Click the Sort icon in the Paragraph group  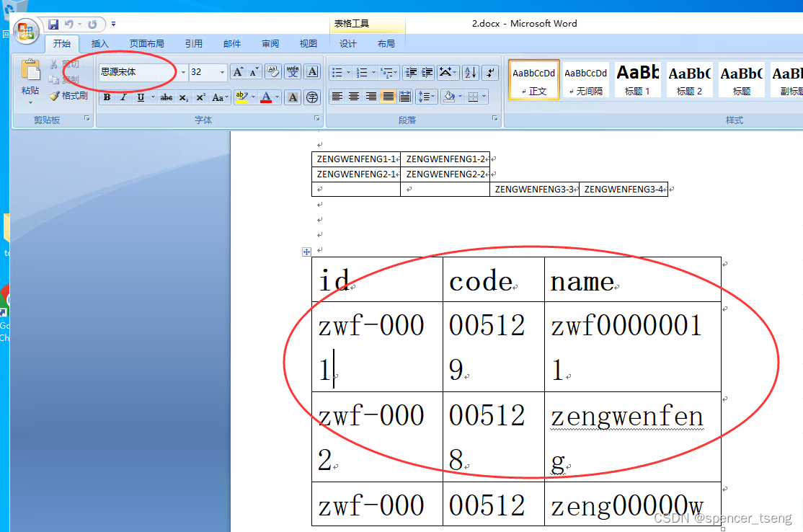coord(470,73)
